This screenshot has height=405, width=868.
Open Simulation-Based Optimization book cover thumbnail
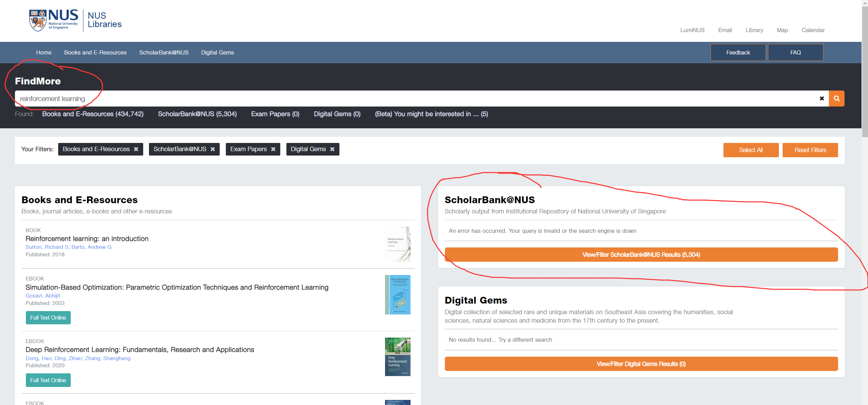(x=397, y=295)
